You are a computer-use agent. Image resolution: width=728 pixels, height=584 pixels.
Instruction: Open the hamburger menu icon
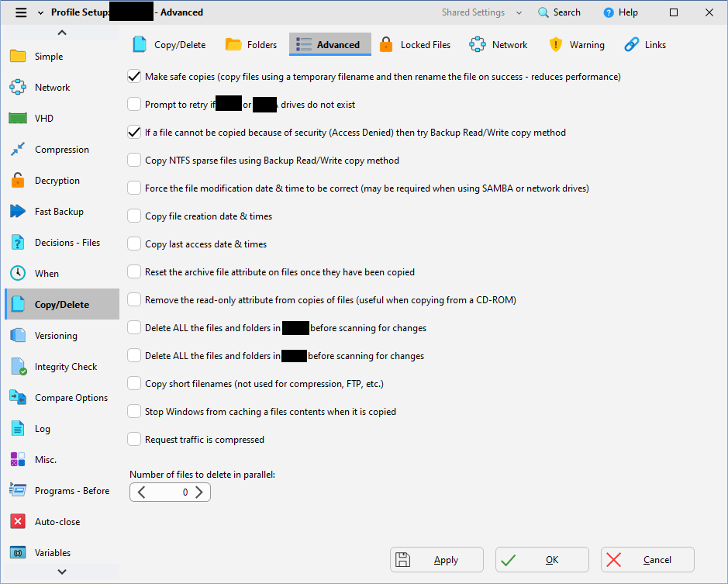[21, 12]
